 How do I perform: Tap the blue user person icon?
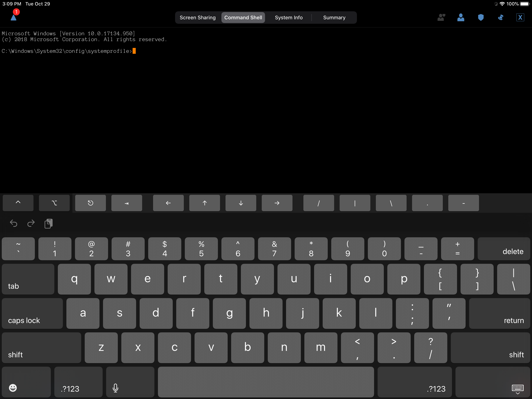pyautogui.click(x=461, y=18)
